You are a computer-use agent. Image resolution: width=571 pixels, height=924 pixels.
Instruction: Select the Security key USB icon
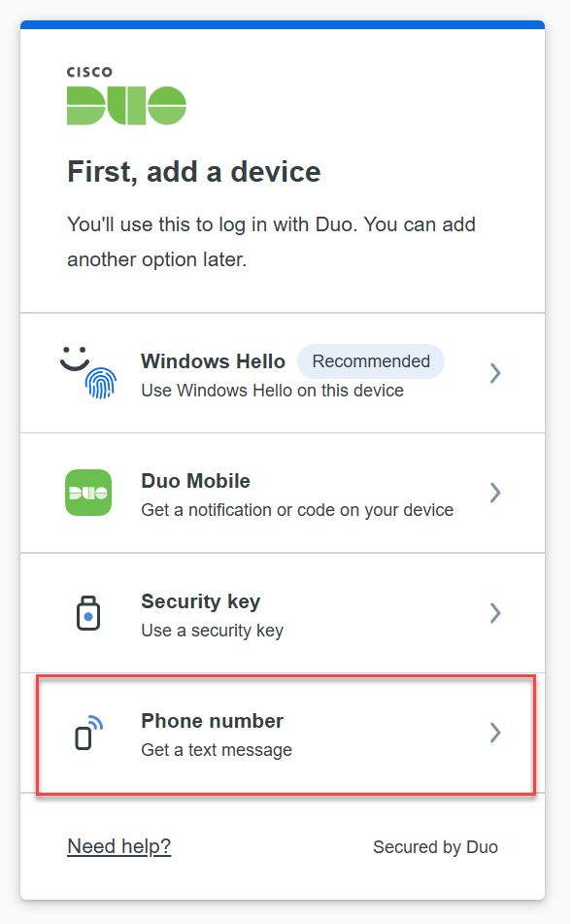click(x=88, y=613)
